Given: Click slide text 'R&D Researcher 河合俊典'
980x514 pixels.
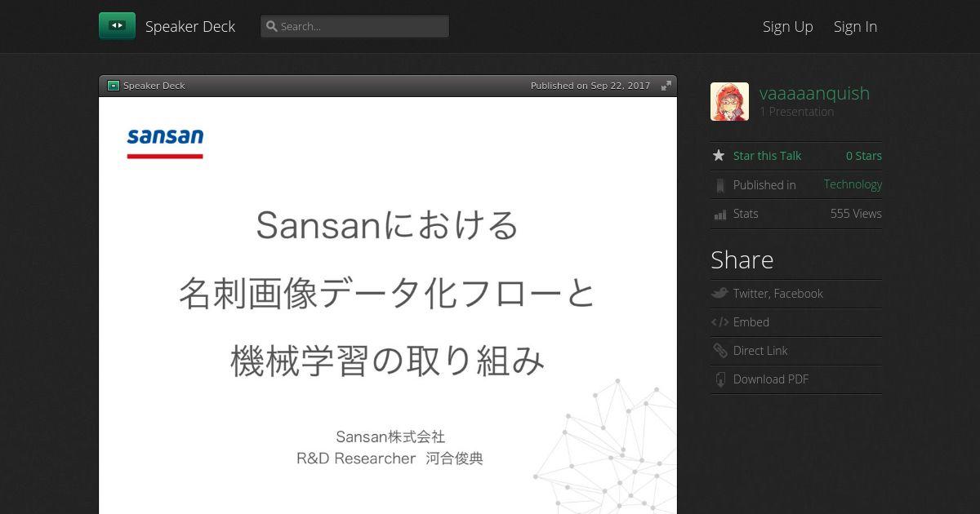Looking at the screenshot, I should (390, 459).
